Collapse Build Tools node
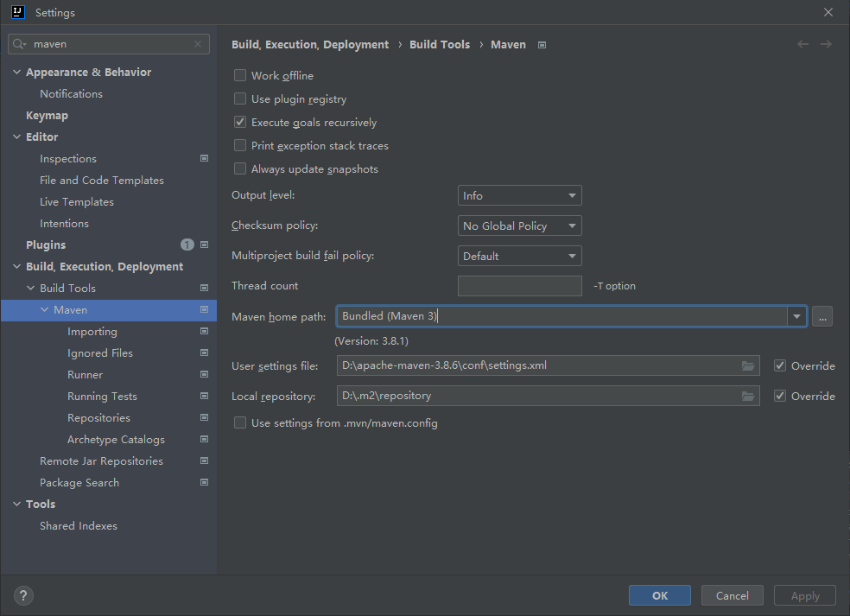This screenshot has height=616, width=850. (30, 288)
